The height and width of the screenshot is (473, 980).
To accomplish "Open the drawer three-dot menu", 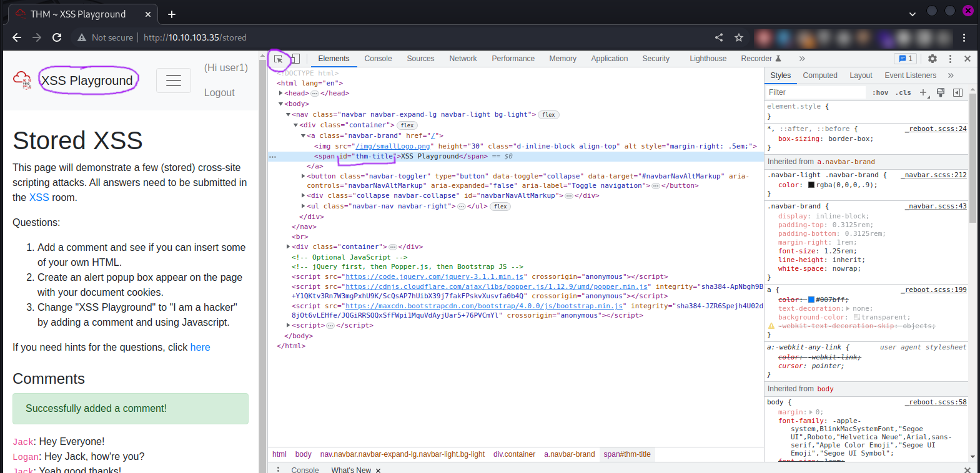I will 278,469.
